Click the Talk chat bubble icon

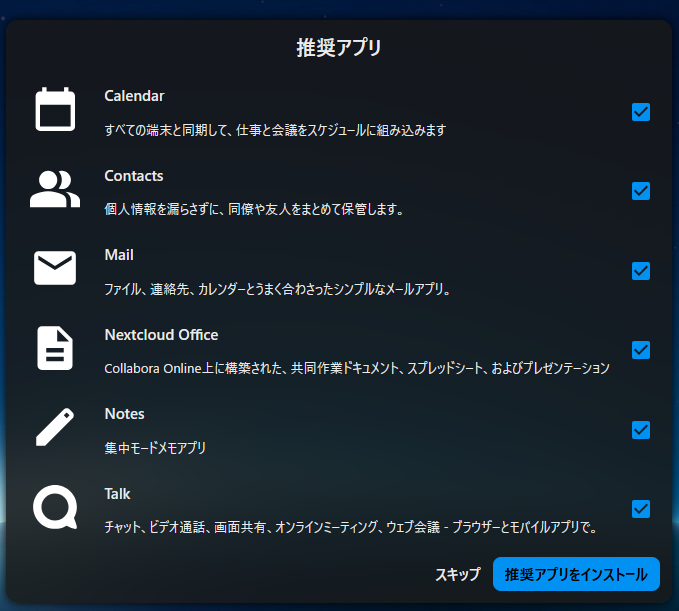tap(55, 507)
